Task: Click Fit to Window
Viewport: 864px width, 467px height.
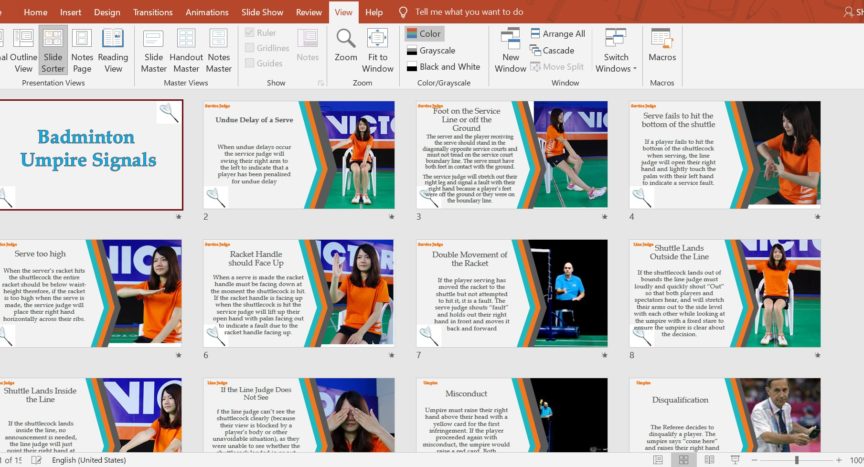Action: click(x=377, y=49)
